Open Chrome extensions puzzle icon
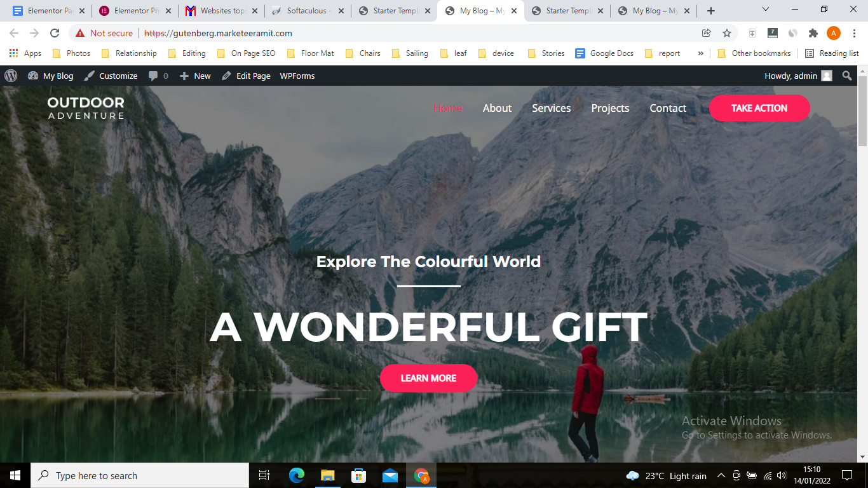Viewport: 868px width, 488px height. pos(813,33)
